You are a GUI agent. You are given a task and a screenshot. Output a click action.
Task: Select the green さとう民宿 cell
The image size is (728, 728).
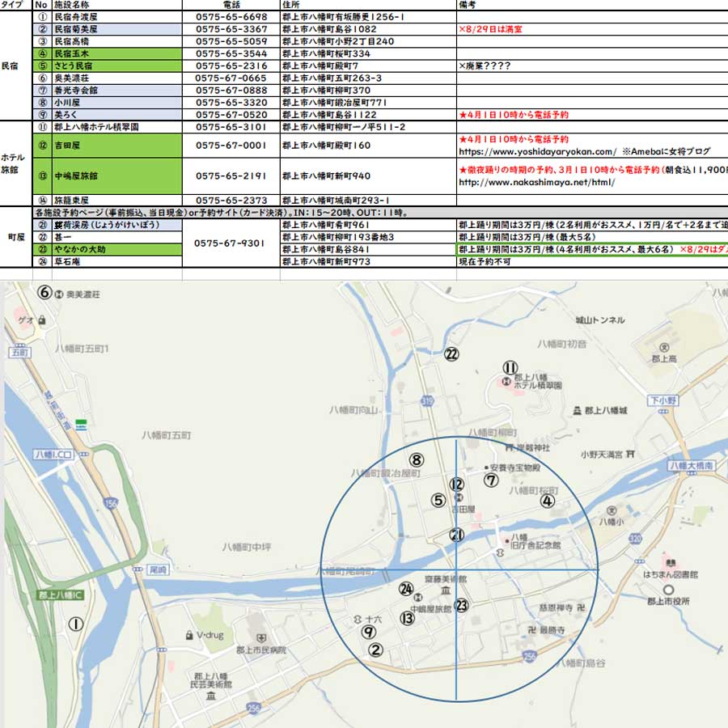point(117,66)
